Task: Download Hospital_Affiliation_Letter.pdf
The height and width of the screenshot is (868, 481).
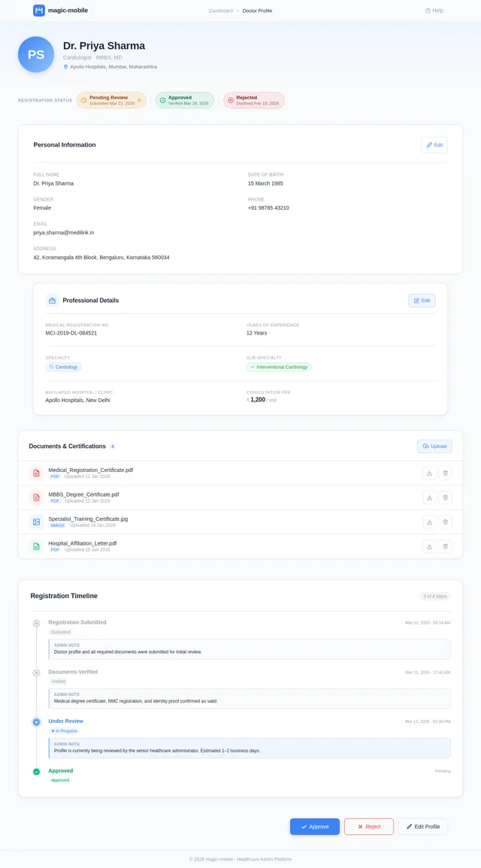Action: click(429, 546)
